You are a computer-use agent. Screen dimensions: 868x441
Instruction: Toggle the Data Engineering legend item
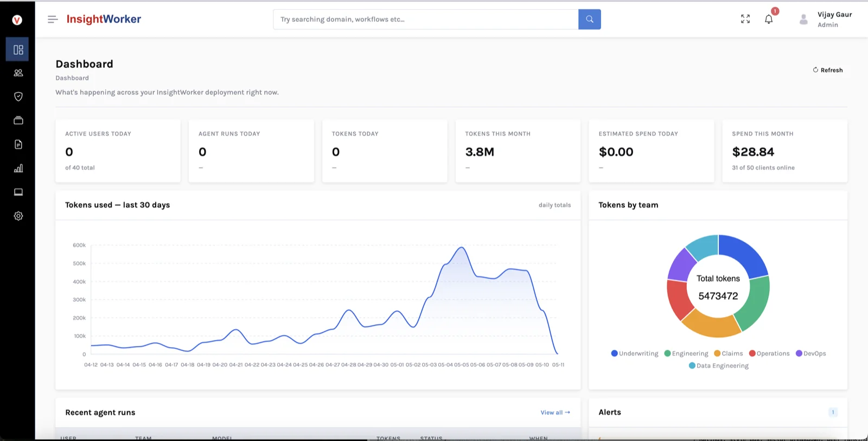(x=719, y=366)
